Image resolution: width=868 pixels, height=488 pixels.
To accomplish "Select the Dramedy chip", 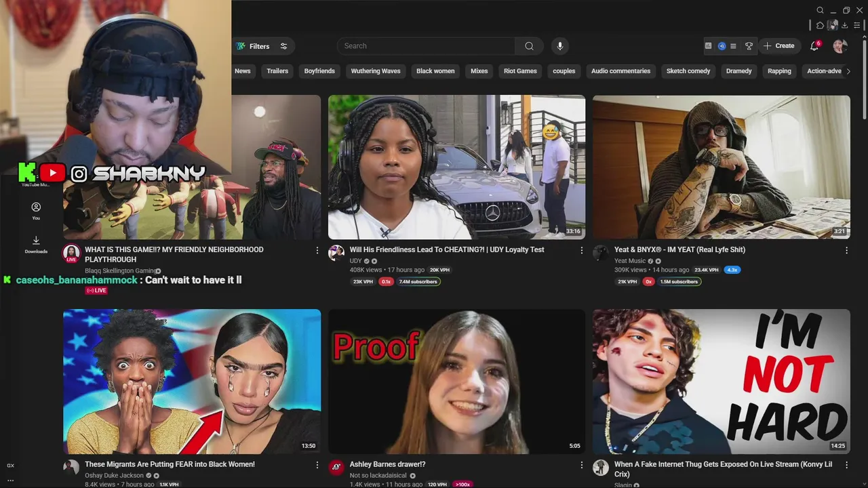I will pyautogui.click(x=739, y=71).
